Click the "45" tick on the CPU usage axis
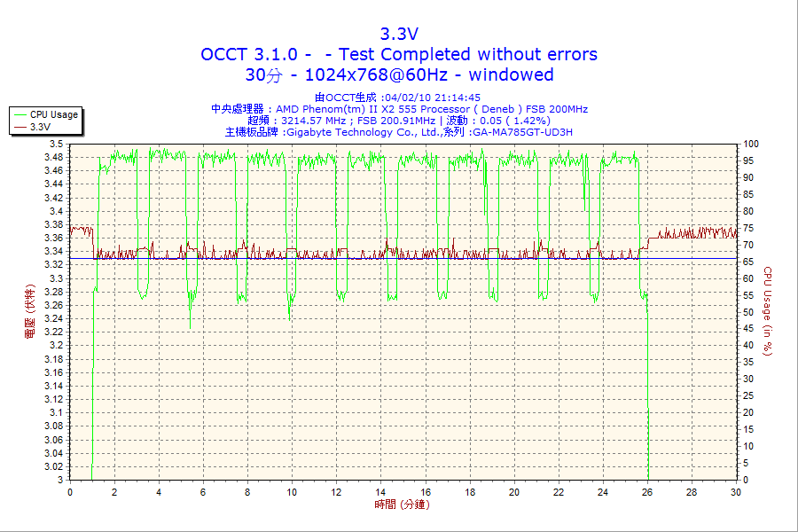Image resolution: width=798 pixels, height=532 pixels. [x=748, y=329]
